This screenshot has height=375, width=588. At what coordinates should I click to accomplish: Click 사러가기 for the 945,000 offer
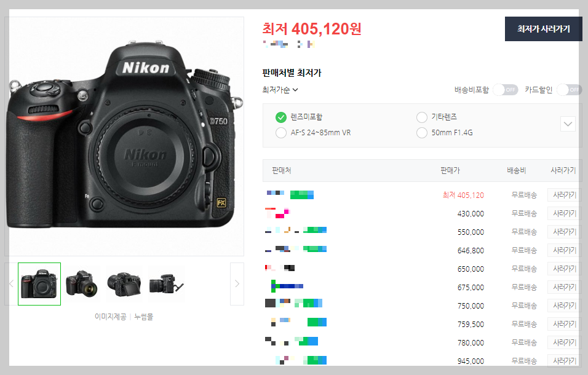click(x=565, y=361)
